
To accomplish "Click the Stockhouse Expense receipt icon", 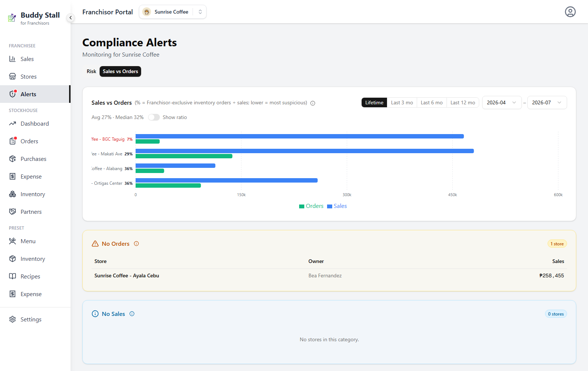I will click(x=12, y=176).
